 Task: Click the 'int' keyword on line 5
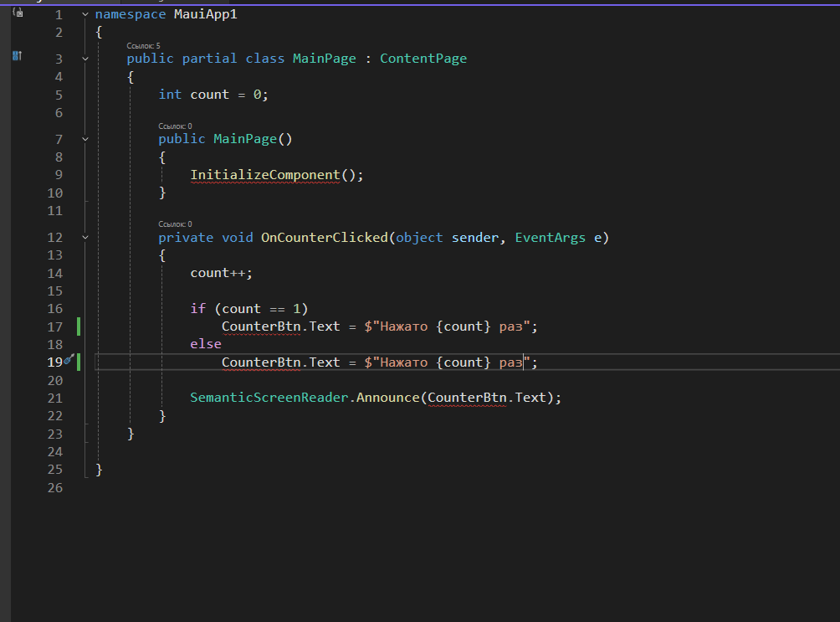170,95
